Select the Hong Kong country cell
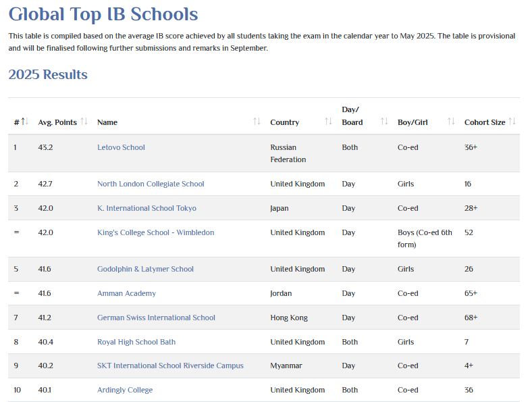This screenshot has width=532, height=402. [x=289, y=318]
